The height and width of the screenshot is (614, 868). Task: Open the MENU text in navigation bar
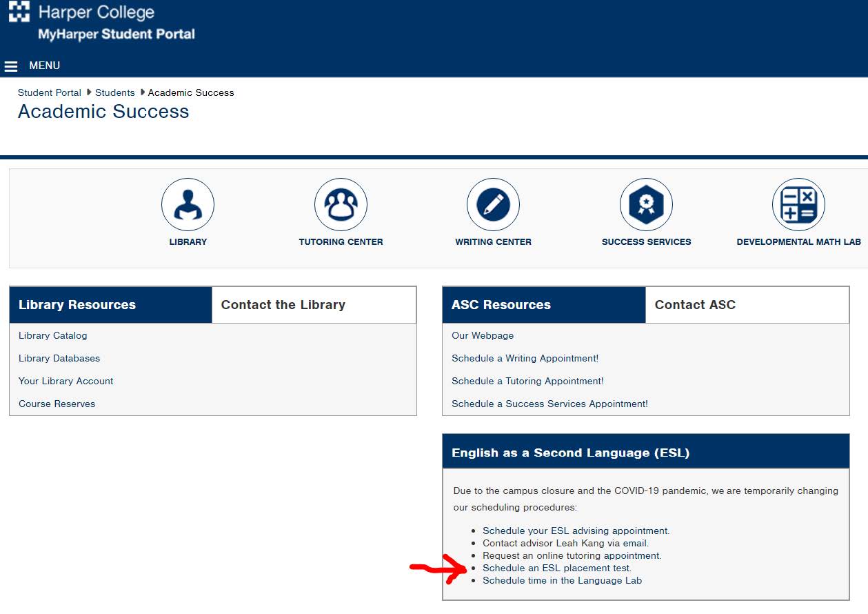[45, 66]
